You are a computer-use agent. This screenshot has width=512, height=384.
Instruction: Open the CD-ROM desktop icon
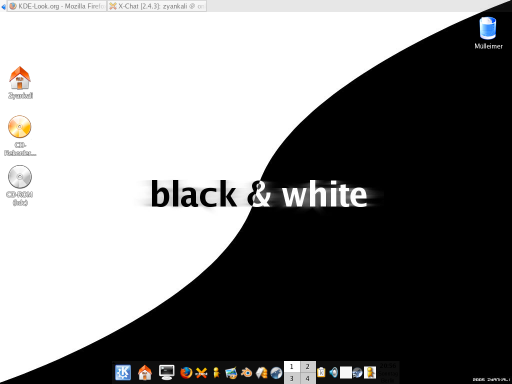pyautogui.click(x=20, y=185)
